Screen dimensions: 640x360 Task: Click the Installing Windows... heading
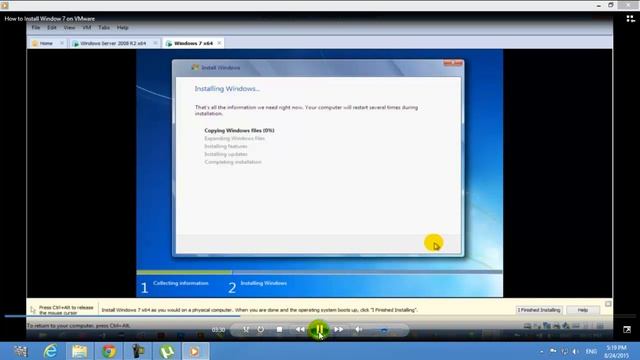point(227,89)
